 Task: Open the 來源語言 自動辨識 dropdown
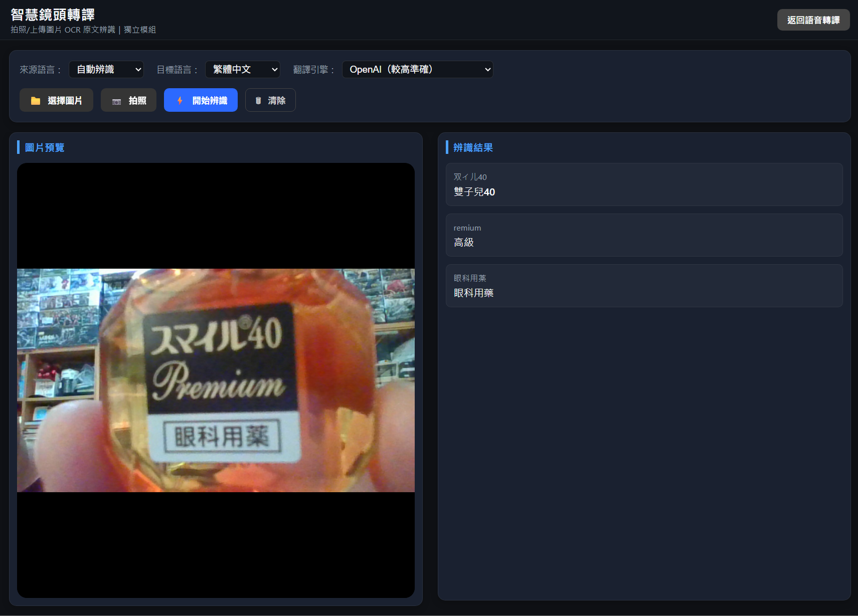click(x=106, y=70)
